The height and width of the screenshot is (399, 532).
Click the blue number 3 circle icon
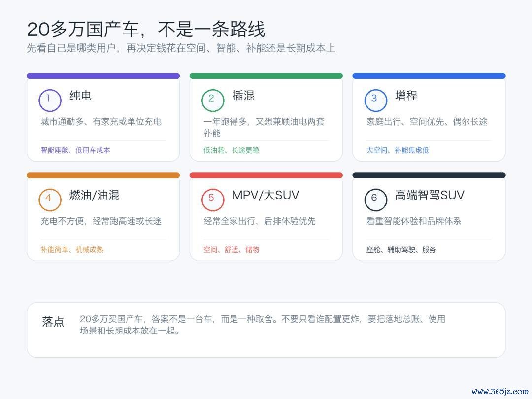coord(375,100)
